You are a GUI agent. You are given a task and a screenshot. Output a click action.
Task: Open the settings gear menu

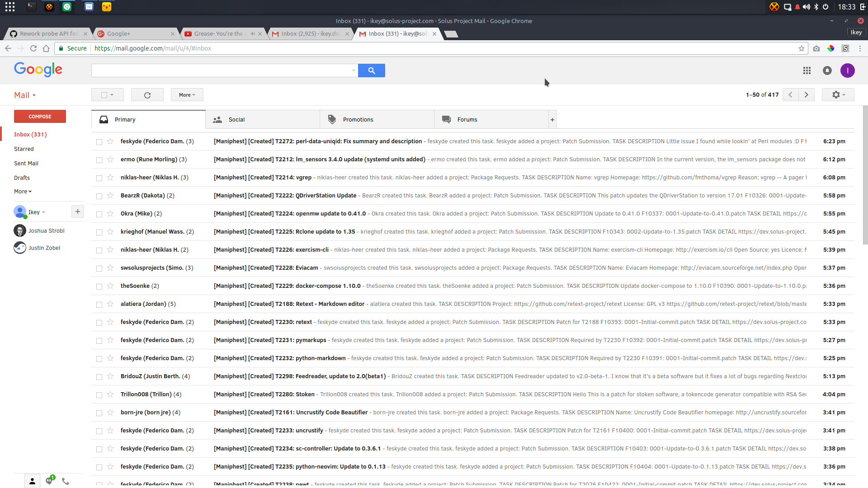(838, 95)
